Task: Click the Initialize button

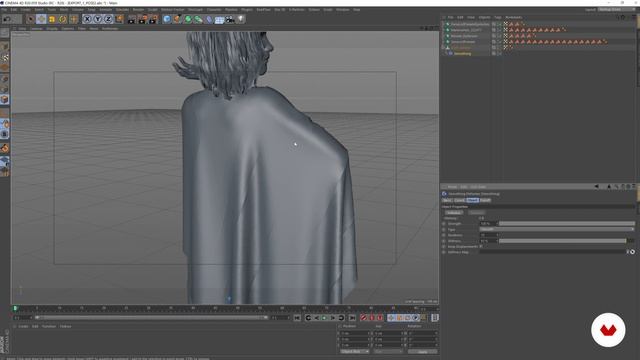Action: [x=453, y=213]
